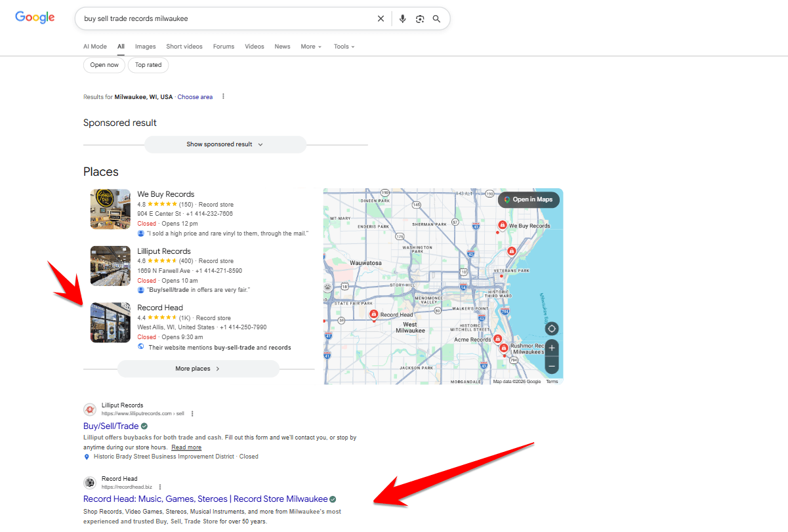Click the magnifier search button
This screenshot has height=532, width=788.
point(437,19)
